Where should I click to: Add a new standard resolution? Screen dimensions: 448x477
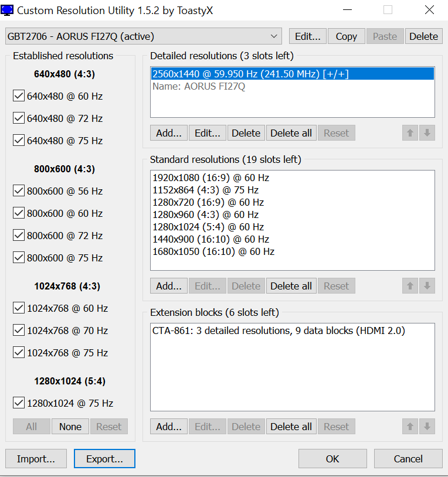tap(169, 286)
